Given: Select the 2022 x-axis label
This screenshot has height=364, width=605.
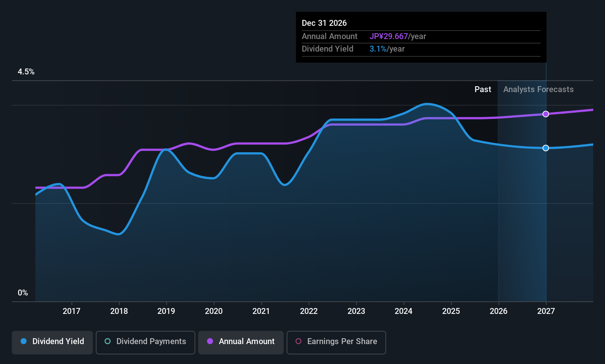Looking at the screenshot, I should point(309,311).
